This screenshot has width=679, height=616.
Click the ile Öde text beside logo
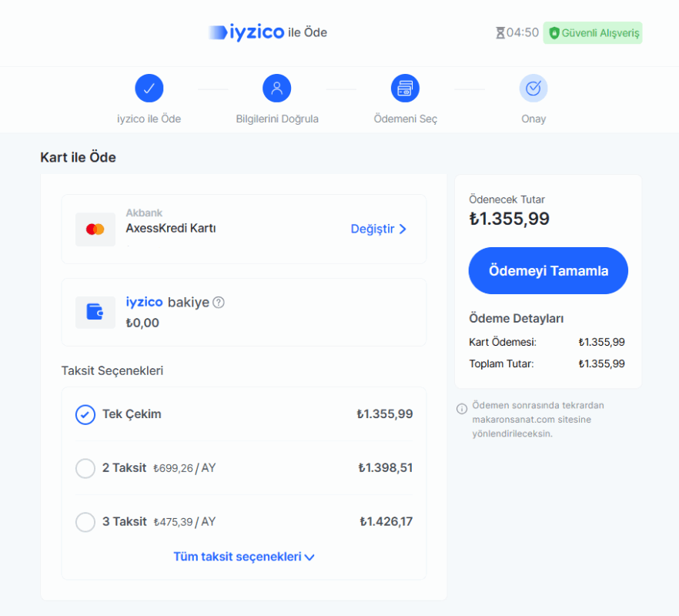coord(307,32)
